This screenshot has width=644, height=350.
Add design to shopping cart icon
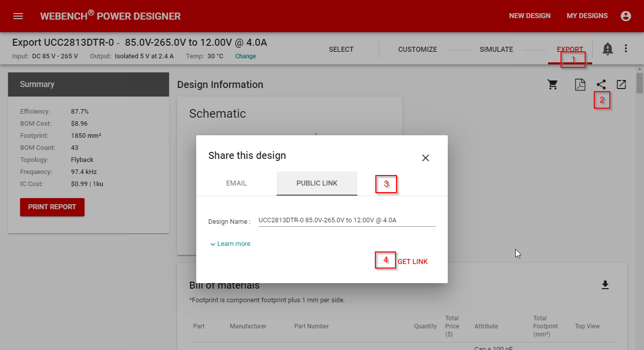(553, 84)
